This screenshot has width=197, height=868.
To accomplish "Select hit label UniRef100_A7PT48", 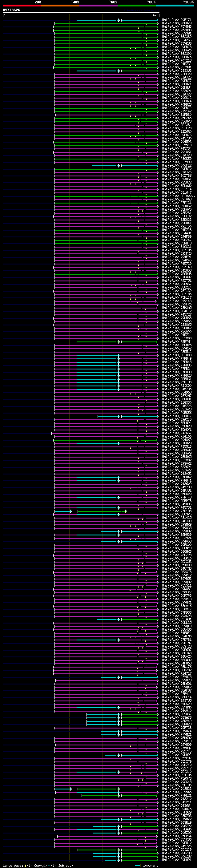I will click(x=176, y=498).
